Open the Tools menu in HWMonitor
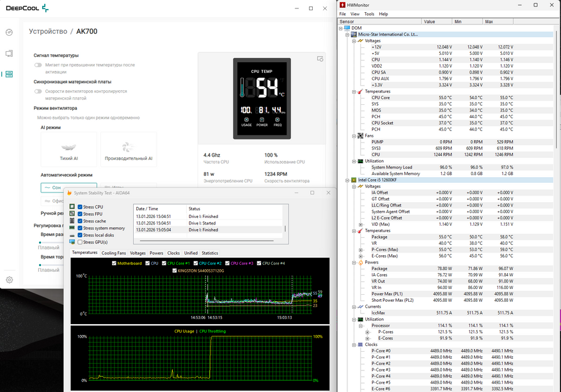 (369, 13)
